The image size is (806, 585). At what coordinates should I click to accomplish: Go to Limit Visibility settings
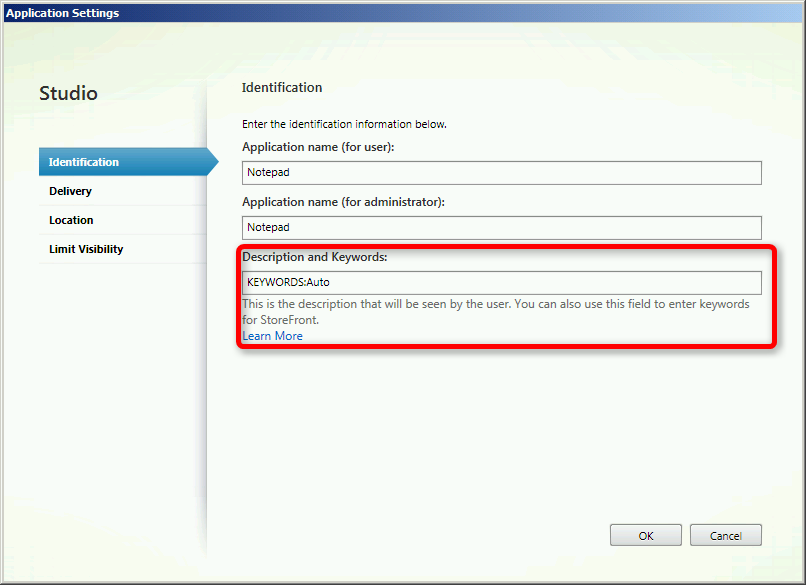pyautogui.click(x=123, y=249)
